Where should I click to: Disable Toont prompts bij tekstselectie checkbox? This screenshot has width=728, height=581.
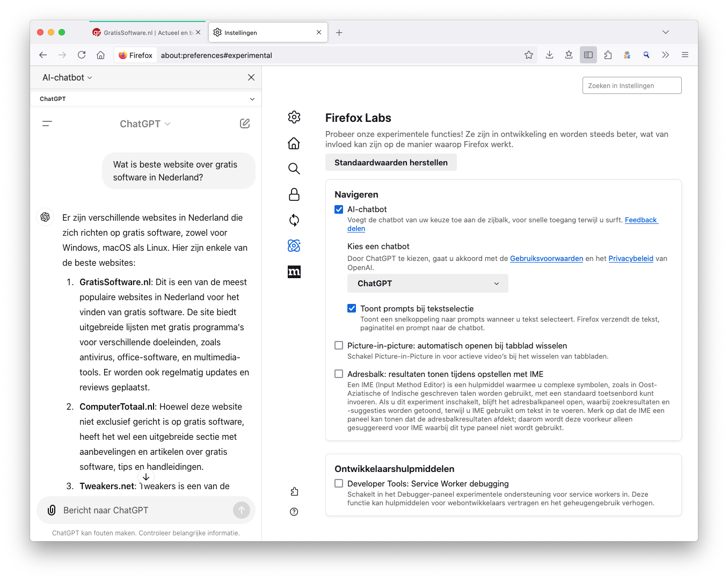tap(352, 308)
